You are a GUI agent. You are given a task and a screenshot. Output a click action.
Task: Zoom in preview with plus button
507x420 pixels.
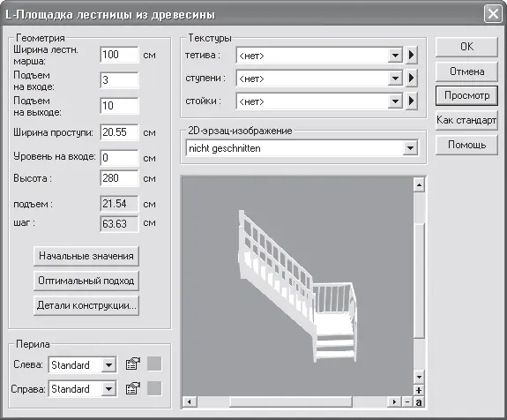419,390
